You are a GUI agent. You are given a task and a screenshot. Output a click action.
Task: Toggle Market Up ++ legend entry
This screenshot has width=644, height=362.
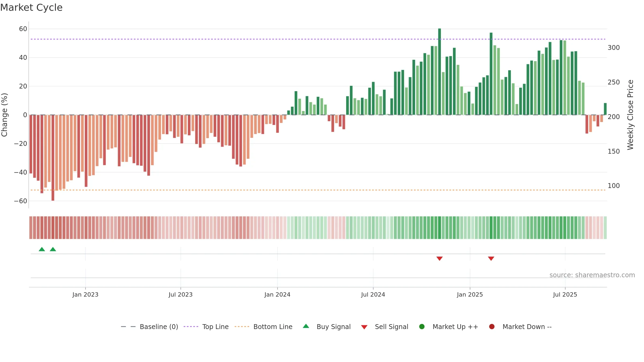pos(449,327)
